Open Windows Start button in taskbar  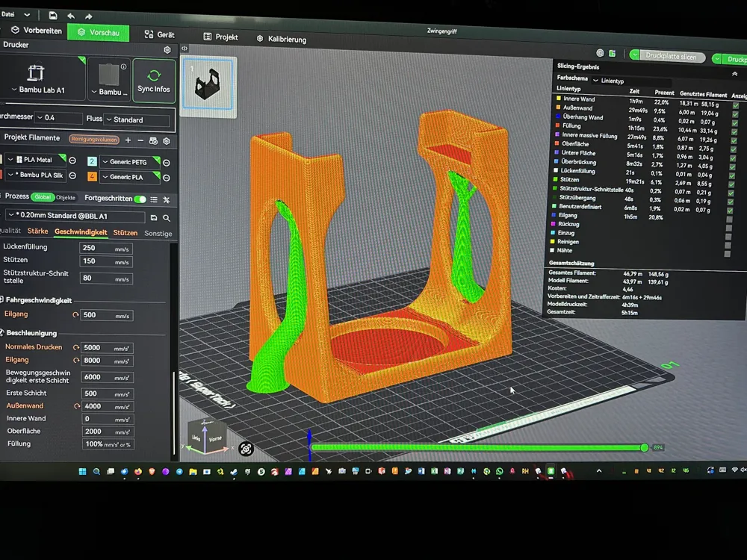[x=82, y=471]
